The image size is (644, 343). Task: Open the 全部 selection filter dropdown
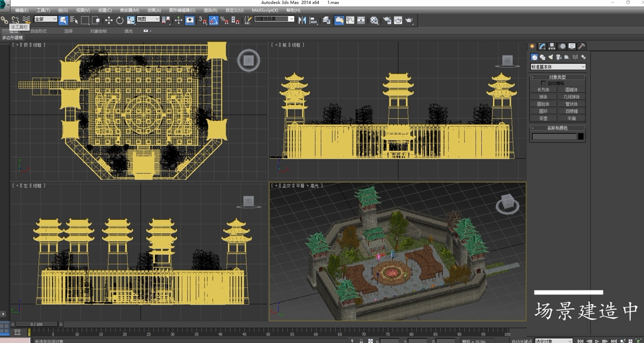tap(45, 19)
